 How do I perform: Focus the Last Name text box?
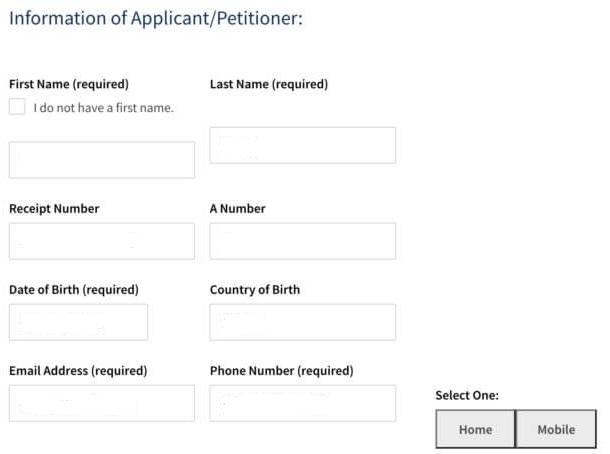[x=303, y=145]
